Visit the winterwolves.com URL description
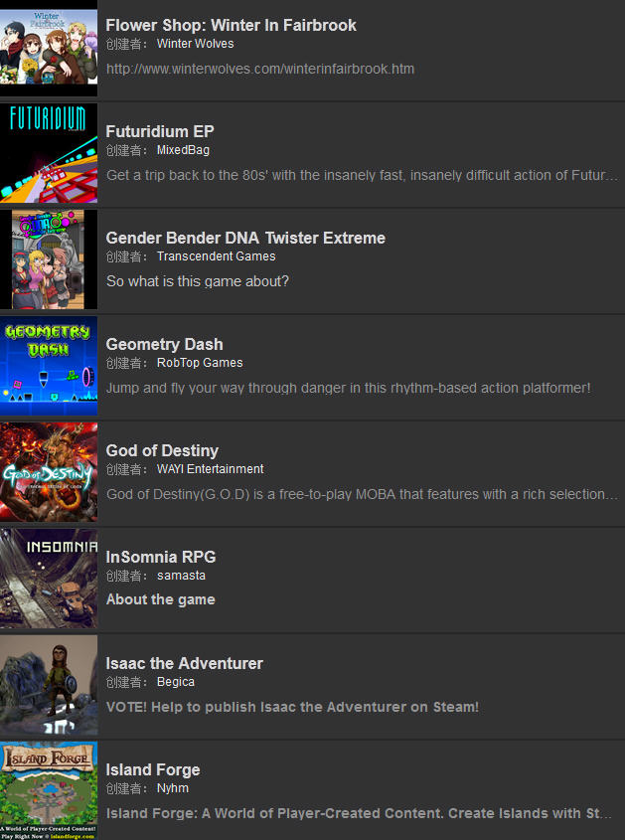The width and height of the screenshot is (625, 840). pyautogui.click(x=260, y=69)
